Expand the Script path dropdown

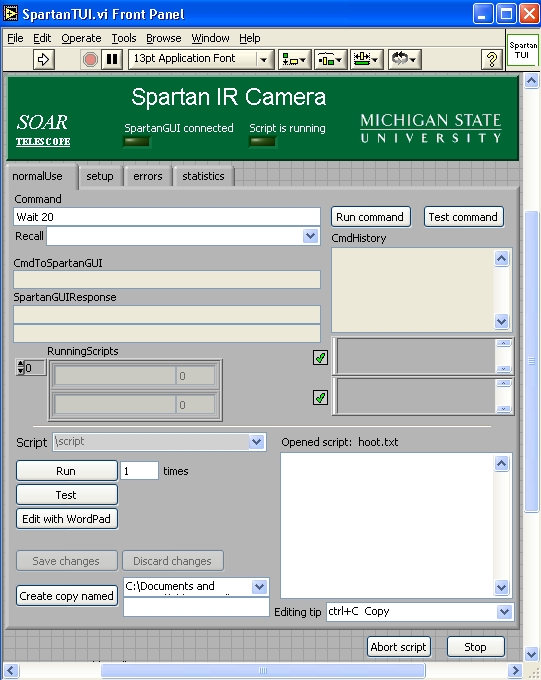256,442
